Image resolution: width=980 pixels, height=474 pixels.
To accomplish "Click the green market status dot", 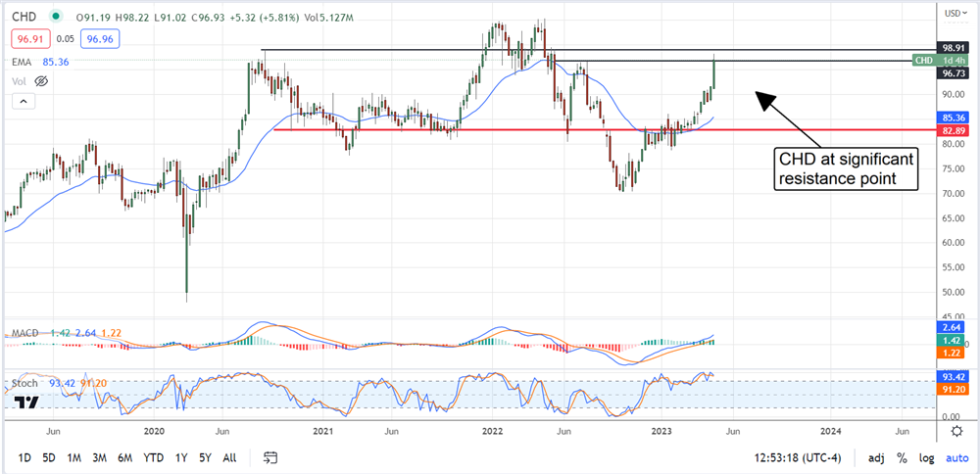I will [57, 17].
